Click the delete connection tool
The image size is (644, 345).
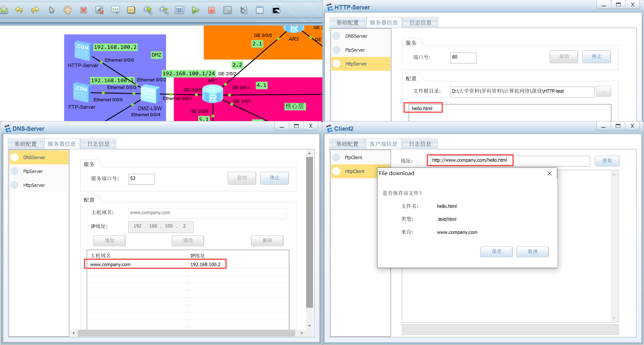pyautogui.click(x=100, y=10)
